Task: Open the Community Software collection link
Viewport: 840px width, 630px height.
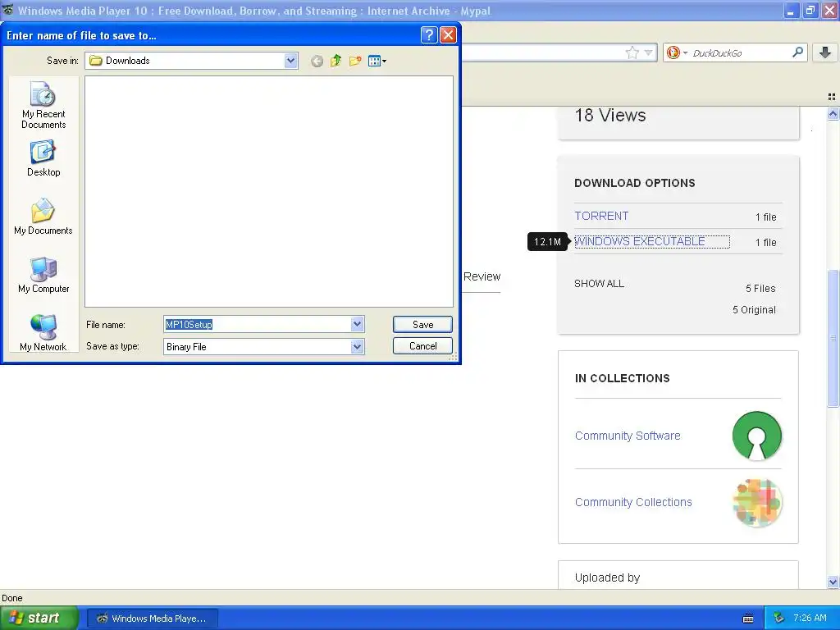Action: (x=628, y=436)
